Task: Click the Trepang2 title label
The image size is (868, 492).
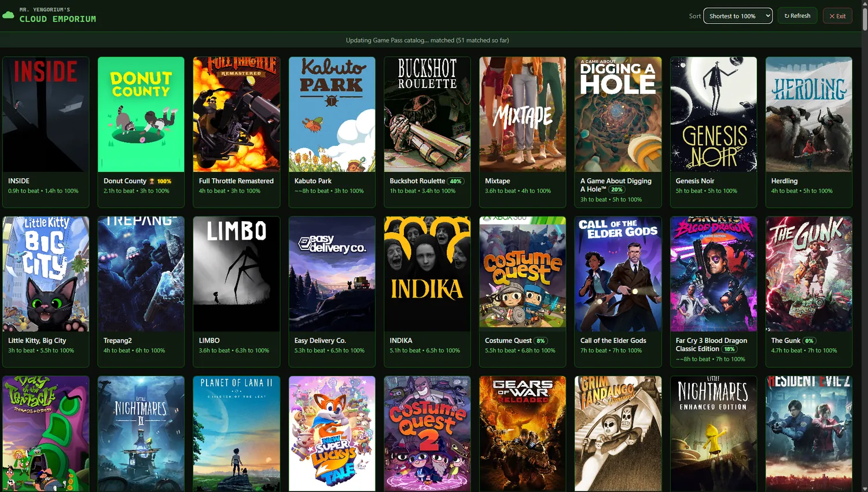Action: pyautogui.click(x=117, y=341)
